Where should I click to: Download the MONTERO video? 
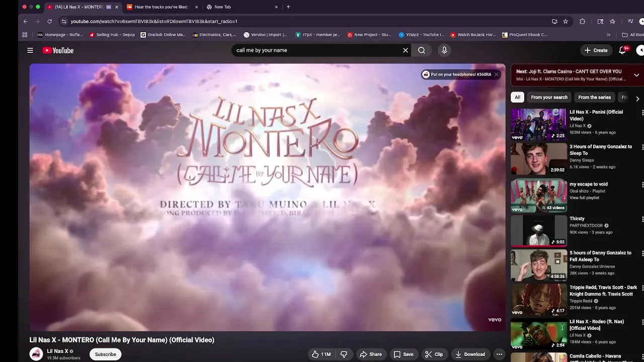(470, 354)
